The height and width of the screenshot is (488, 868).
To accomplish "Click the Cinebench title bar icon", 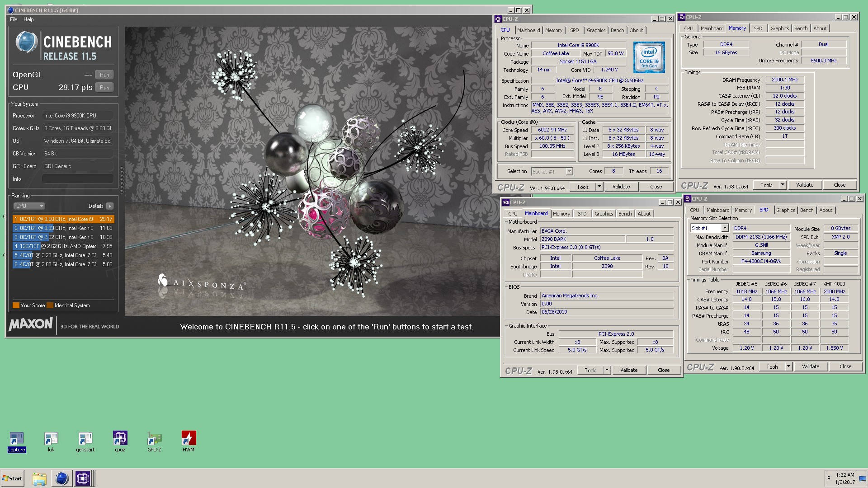I will click(x=11, y=10).
